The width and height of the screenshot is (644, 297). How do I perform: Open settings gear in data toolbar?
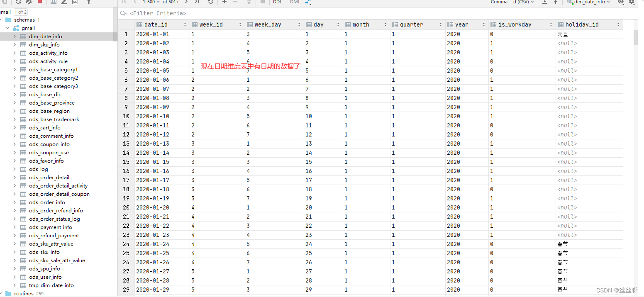click(x=632, y=2)
